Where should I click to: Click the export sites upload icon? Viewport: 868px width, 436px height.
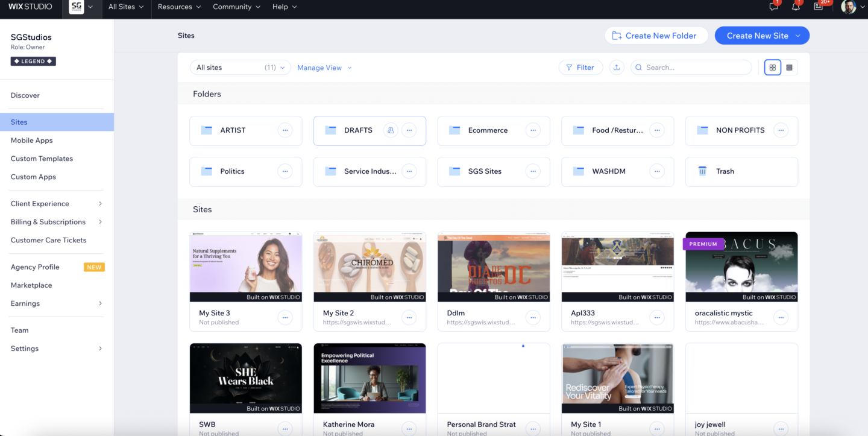point(616,68)
